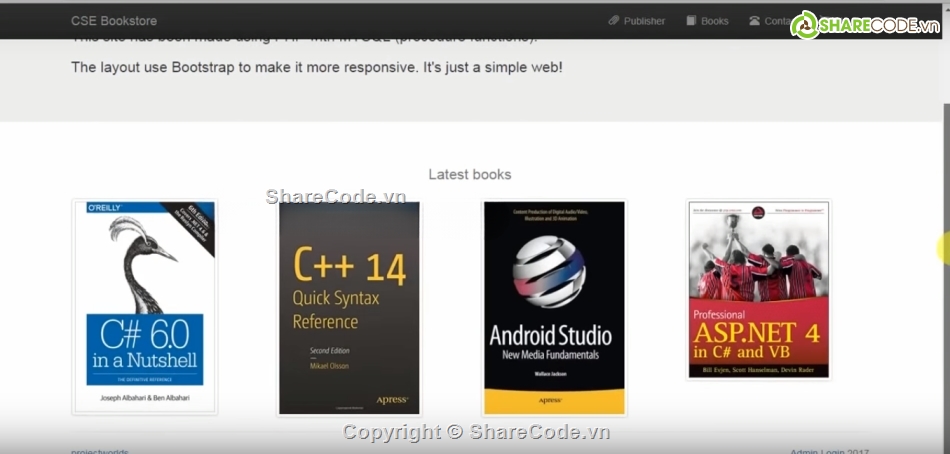Viewport: 950px width, 454px height.
Task: Open the C# 6.0 in a Nutshell cover
Action: (x=145, y=307)
